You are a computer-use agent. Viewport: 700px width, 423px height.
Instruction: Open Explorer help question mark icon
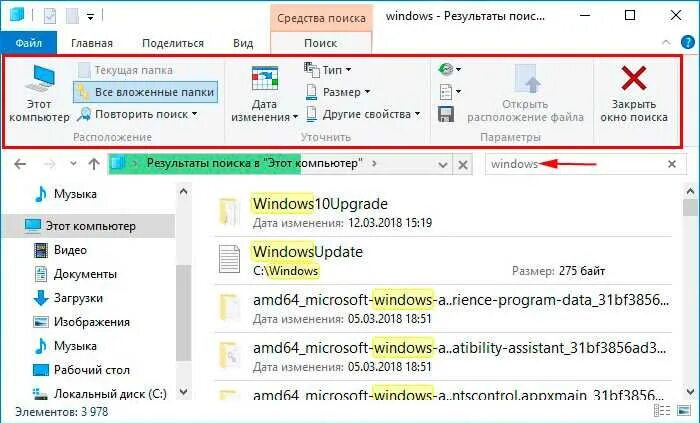coord(688,42)
